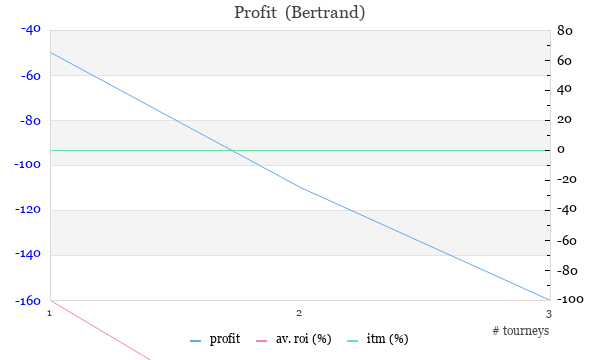Select tourney 3 on the x-axis
The height and width of the screenshot is (360, 600).
549,314
